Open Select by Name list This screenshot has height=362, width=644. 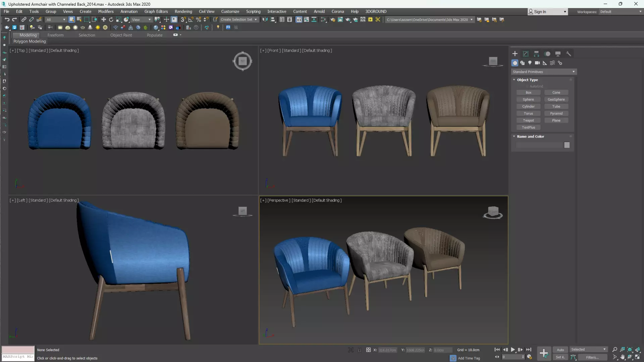79,19
